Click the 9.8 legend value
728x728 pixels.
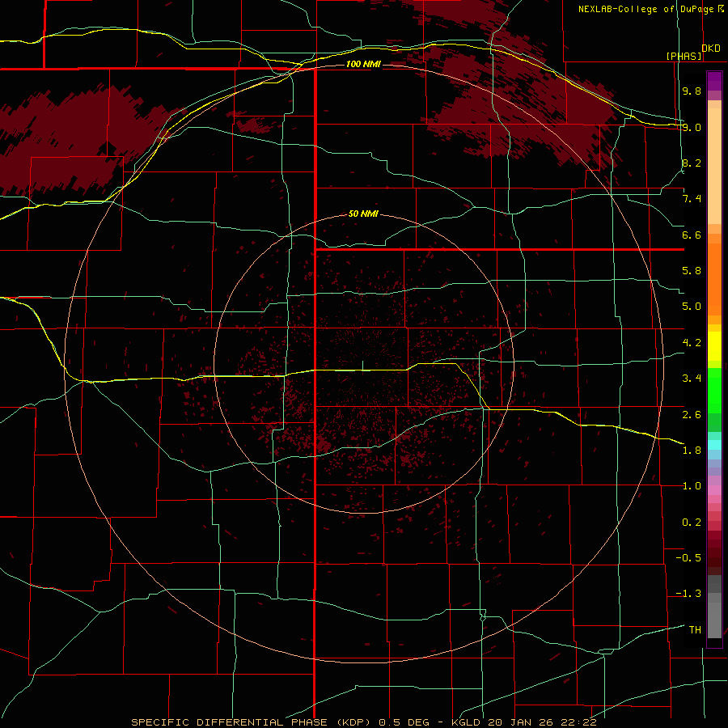click(x=692, y=91)
